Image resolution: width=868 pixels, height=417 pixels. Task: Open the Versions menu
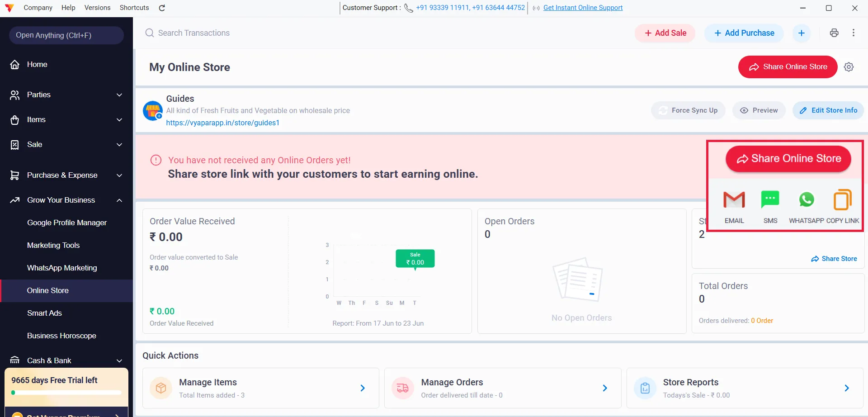[97, 8]
